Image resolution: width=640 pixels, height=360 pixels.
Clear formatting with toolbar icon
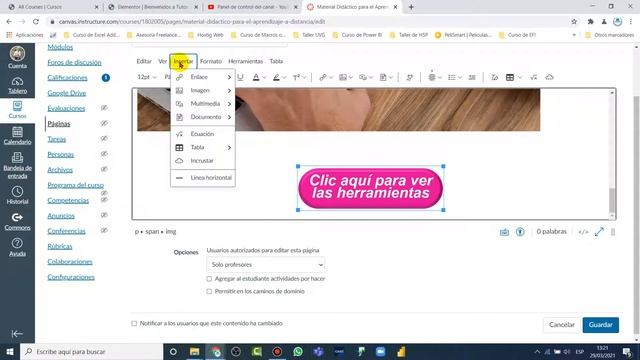coord(494,77)
